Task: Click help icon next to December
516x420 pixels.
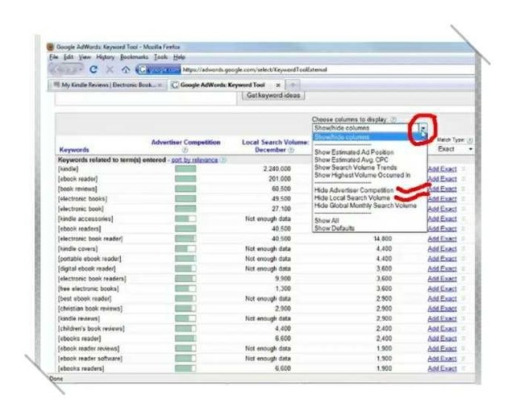Action: click(x=291, y=150)
